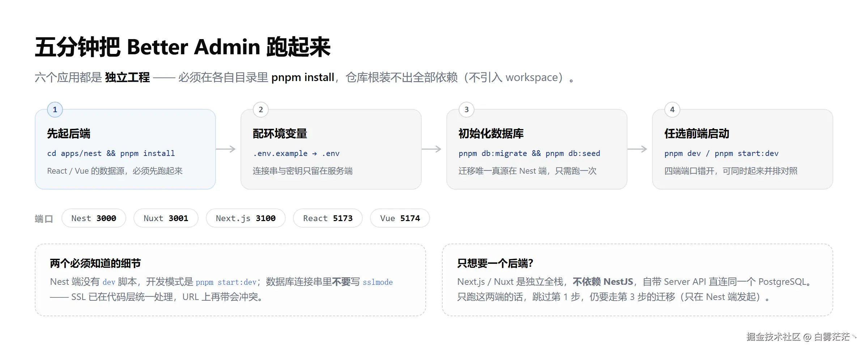Image resolution: width=868 pixels, height=351 pixels.
Task: Click the 任选前端启动 card heading
Action: coord(697,134)
